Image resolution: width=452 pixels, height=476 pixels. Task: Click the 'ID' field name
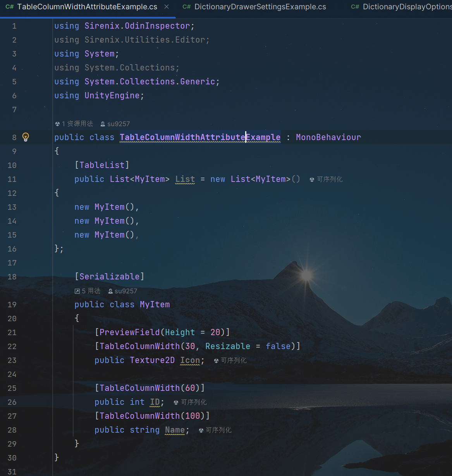tap(155, 402)
